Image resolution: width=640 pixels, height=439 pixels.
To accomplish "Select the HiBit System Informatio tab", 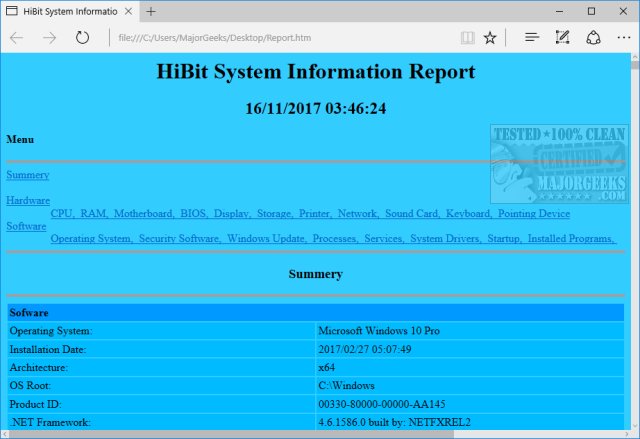I will coord(70,11).
